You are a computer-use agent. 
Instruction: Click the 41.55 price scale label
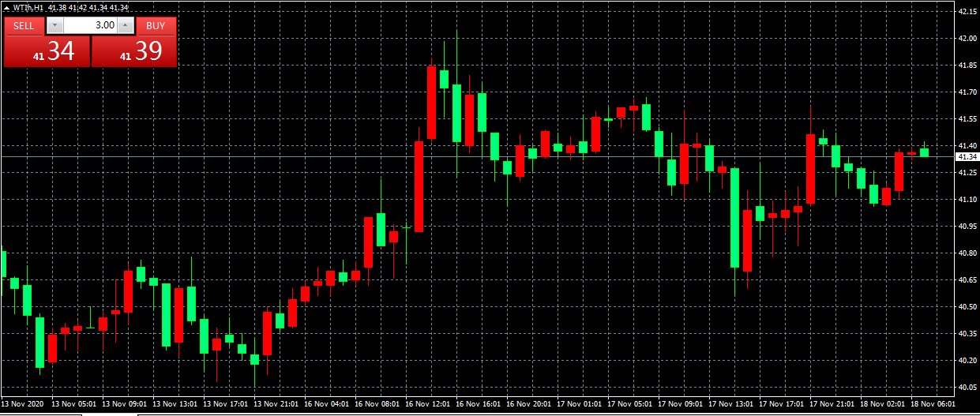[x=967, y=119]
